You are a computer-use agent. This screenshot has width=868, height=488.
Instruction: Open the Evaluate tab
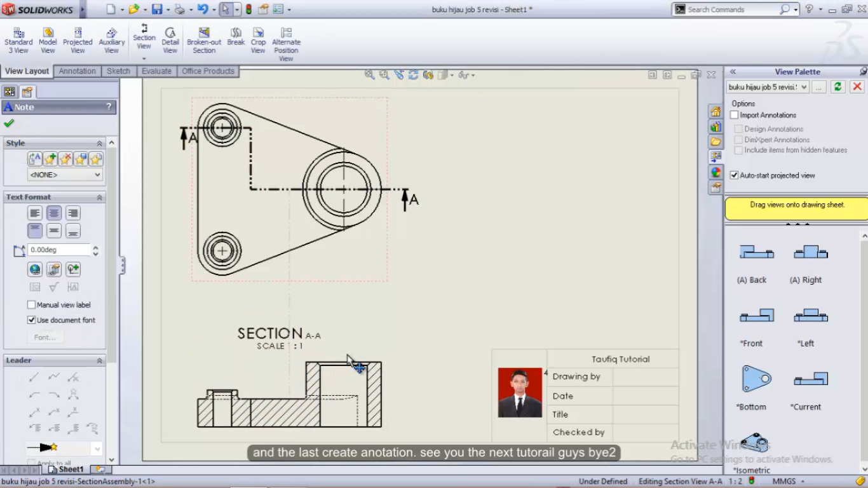click(156, 71)
